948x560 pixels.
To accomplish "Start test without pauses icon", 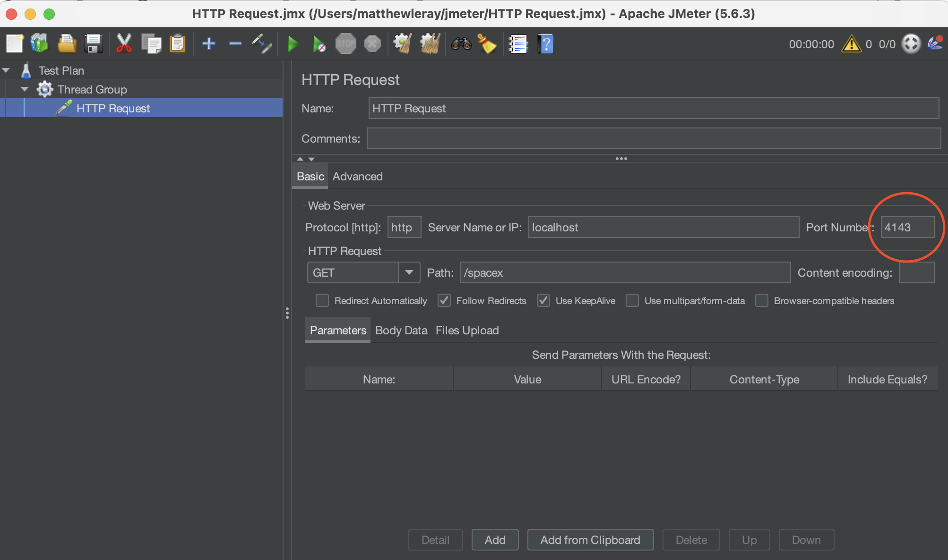I will point(319,44).
